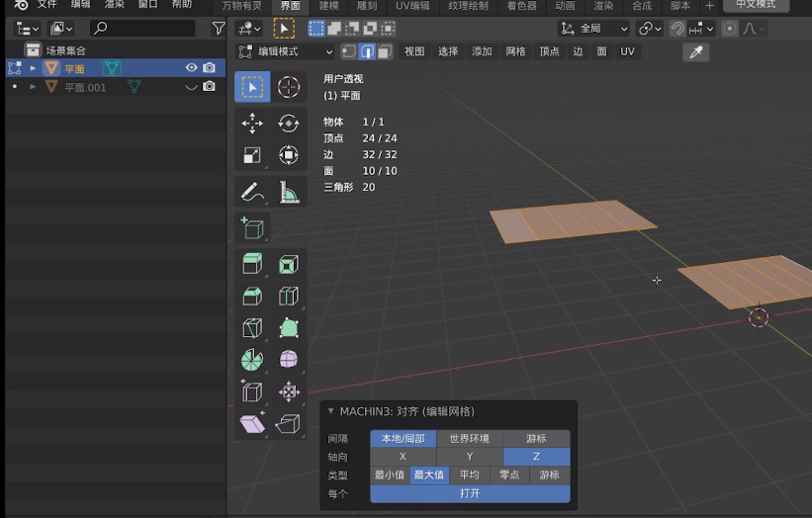Enable edge select mode
The height and width of the screenshot is (518, 812).
coord(366,51)
